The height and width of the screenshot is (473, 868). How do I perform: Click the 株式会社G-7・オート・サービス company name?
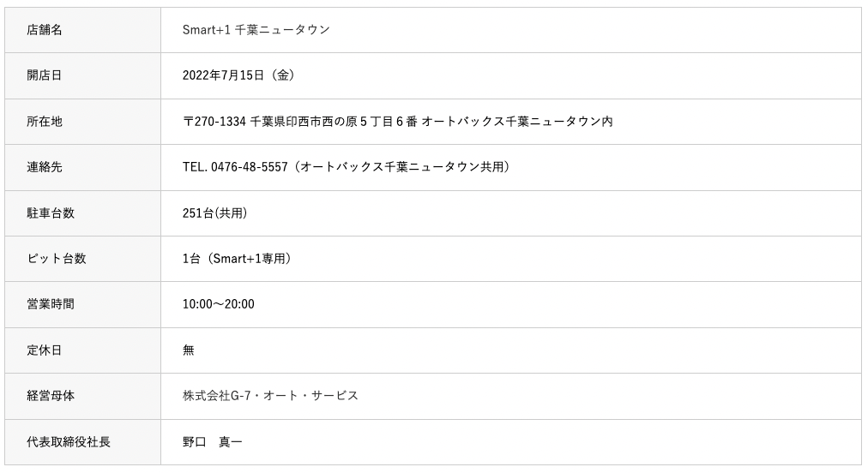[x=270, y=396]
